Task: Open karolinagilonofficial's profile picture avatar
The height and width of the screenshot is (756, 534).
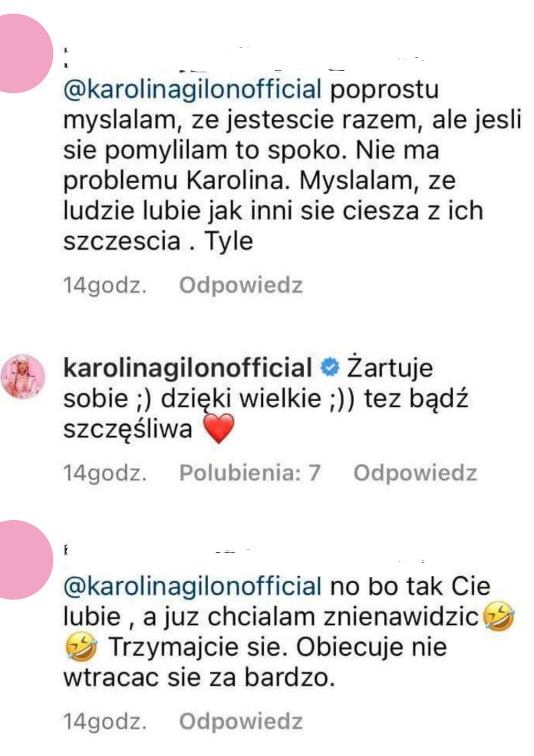Action: coord(23,377)
